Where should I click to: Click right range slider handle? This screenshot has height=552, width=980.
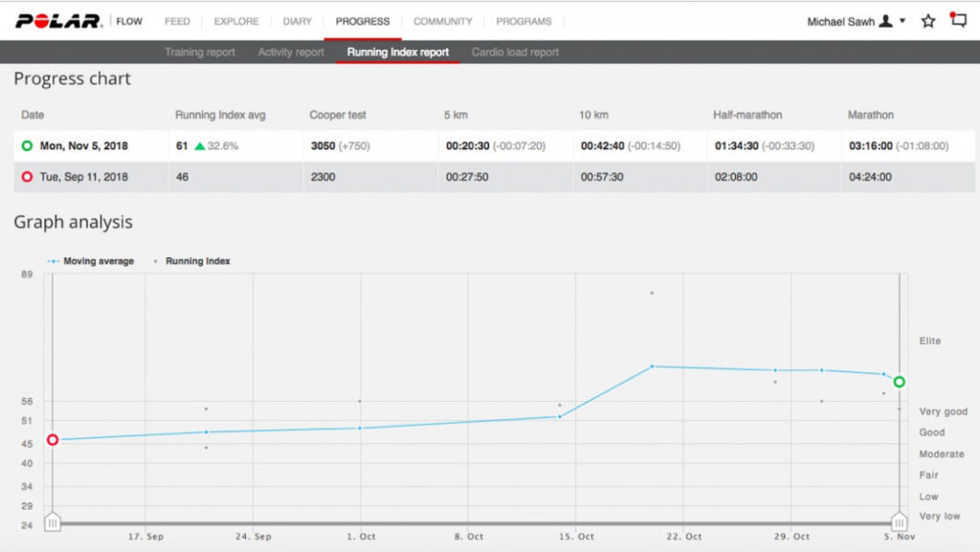pos(899,521)
